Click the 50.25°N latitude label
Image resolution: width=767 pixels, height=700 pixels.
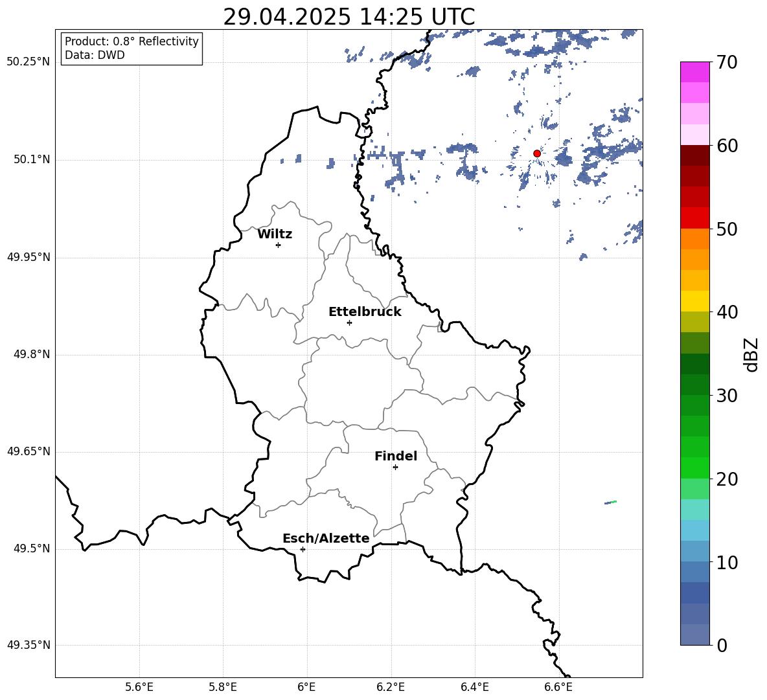click(29, 62)
